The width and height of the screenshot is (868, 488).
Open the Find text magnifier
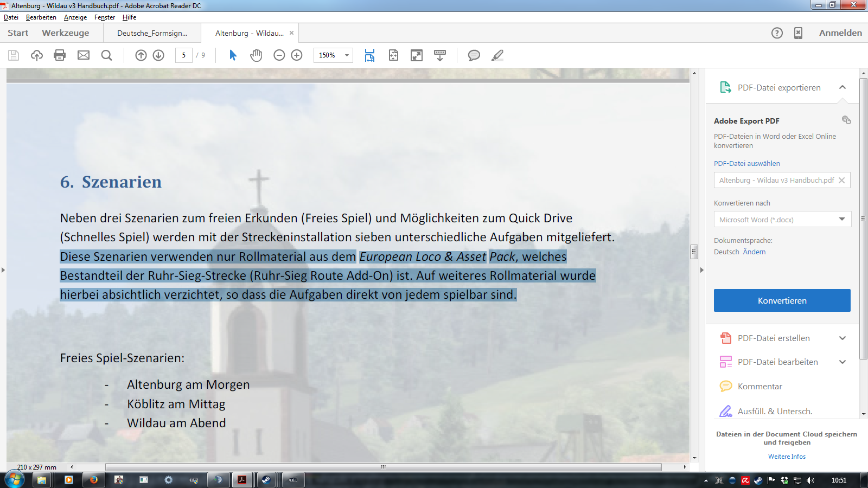pos(107,55)
